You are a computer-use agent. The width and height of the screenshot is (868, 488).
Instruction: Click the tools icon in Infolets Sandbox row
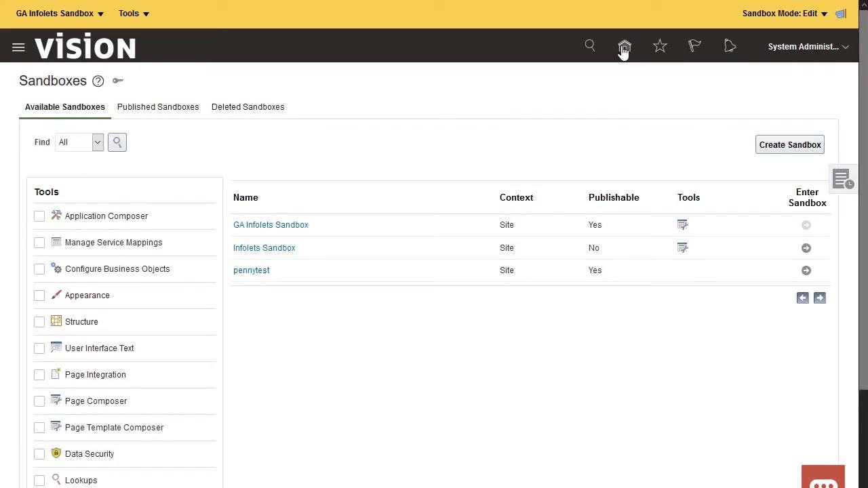point(683,248)
